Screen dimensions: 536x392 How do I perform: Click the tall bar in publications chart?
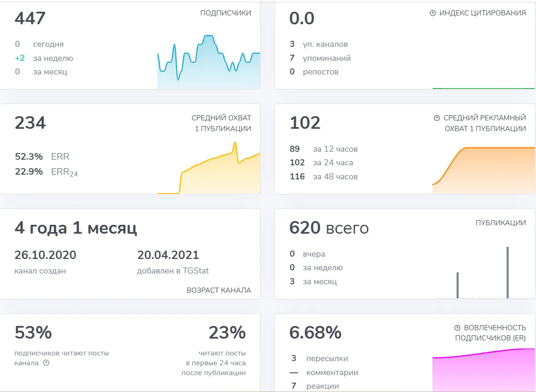[x=507, y=273]
